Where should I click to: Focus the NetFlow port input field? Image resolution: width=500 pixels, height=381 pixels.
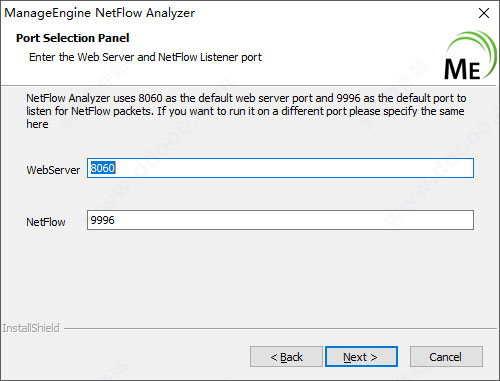[280, 220]
